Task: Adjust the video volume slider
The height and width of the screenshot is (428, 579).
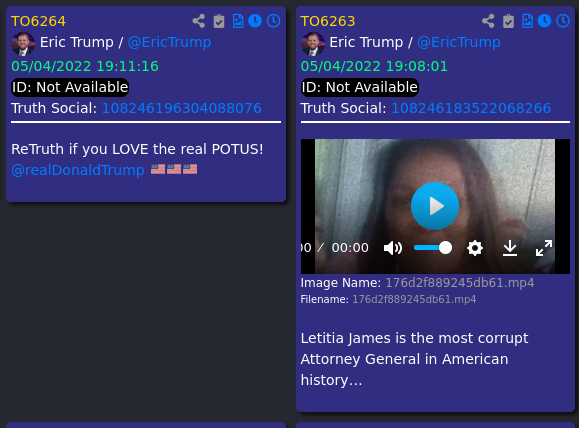Action: pyautogui.click(x=433, y=248)
